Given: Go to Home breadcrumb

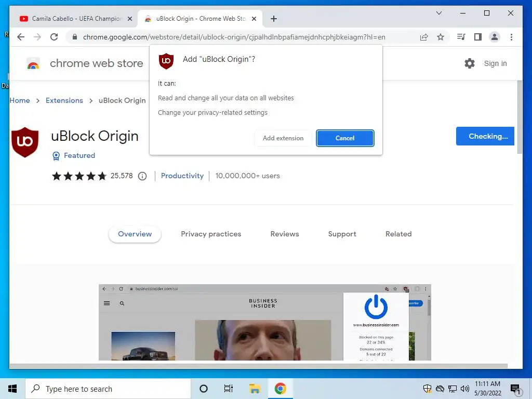Looking at the screenshot, I should (x=20, y=100).
